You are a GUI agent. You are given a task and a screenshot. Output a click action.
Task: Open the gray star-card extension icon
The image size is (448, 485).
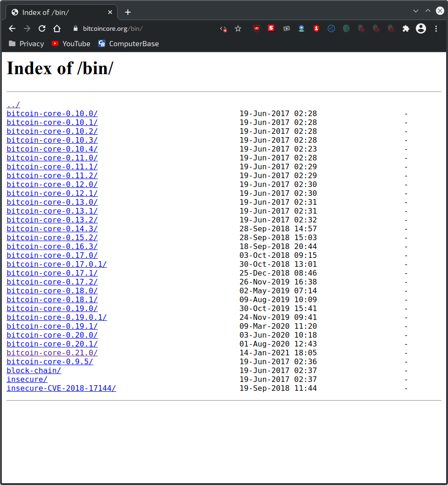(x=287, y=28)
